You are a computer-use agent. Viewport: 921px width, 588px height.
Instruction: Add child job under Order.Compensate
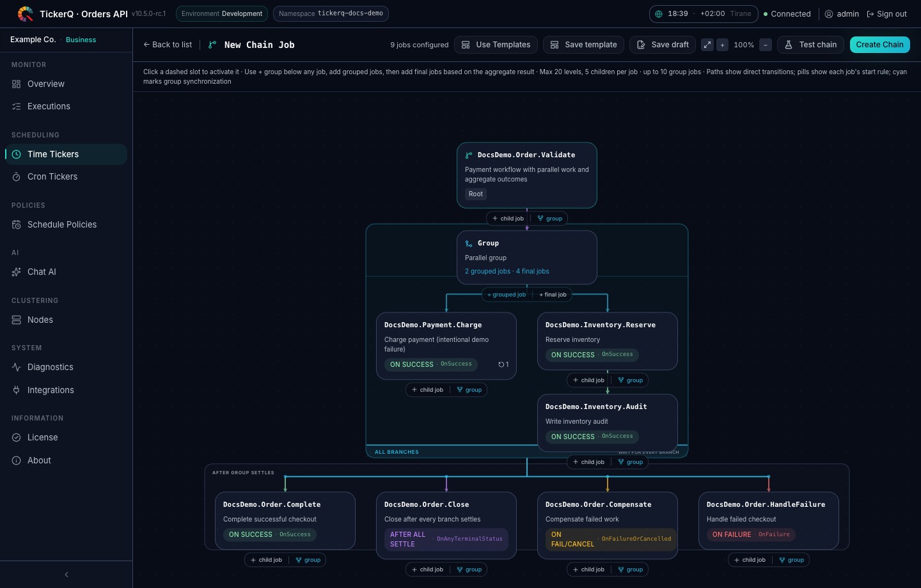click(x=589, y=569)
